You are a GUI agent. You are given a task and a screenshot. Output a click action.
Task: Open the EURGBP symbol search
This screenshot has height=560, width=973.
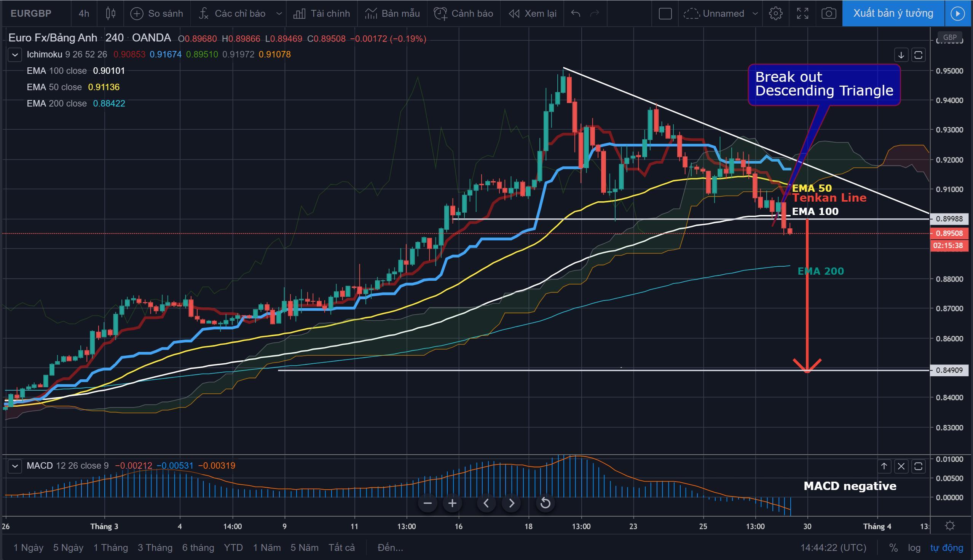tap(31, 13)
